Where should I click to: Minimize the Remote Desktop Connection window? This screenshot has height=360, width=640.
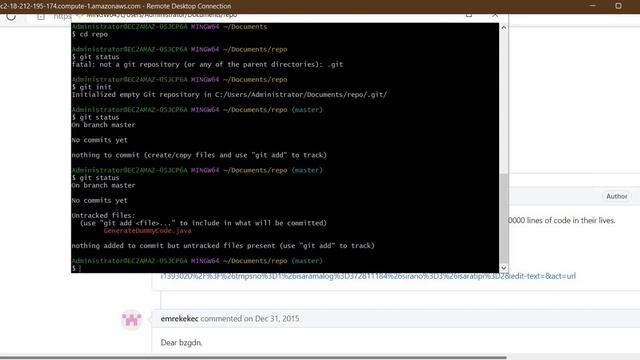593,6
